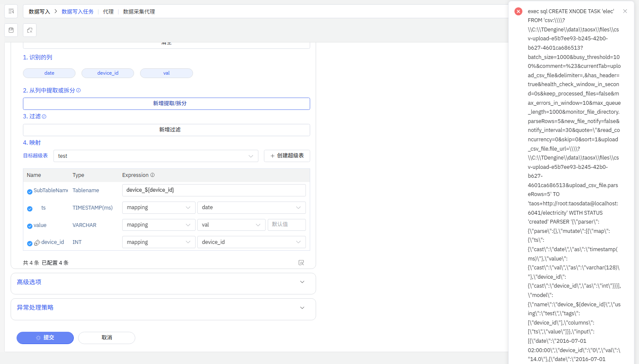Viewport: 639px width, 364px height.
Task: Click the 提交 submit button
Action: [45, 338]
